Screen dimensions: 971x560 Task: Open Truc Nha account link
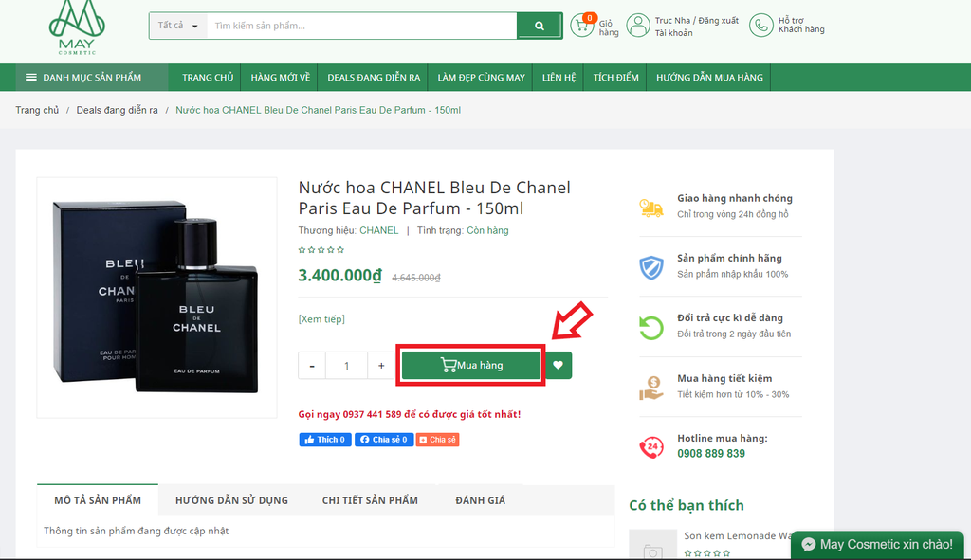[672, 21]
